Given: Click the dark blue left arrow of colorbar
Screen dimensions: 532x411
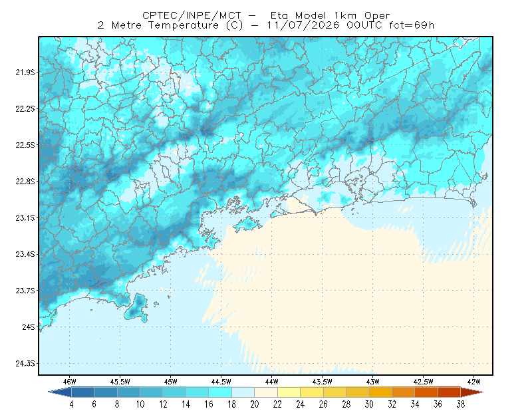Looking at the screenshot, I should (60, 392).
